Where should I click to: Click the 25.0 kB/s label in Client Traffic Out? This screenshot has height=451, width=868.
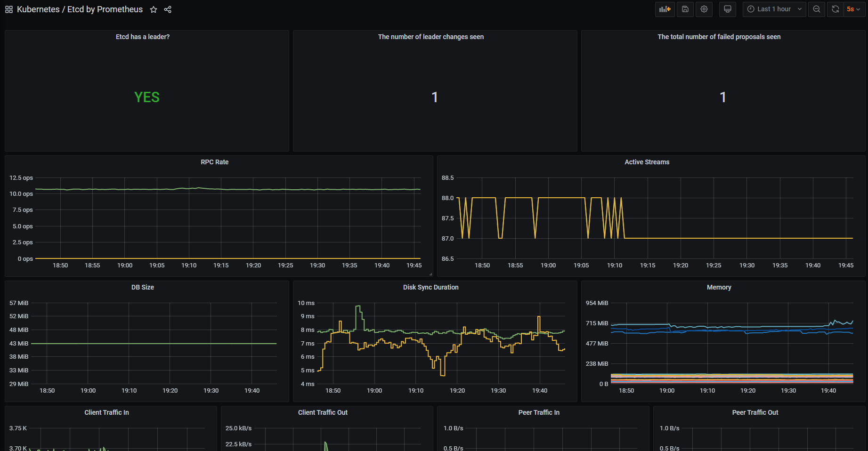pos(239,428)
